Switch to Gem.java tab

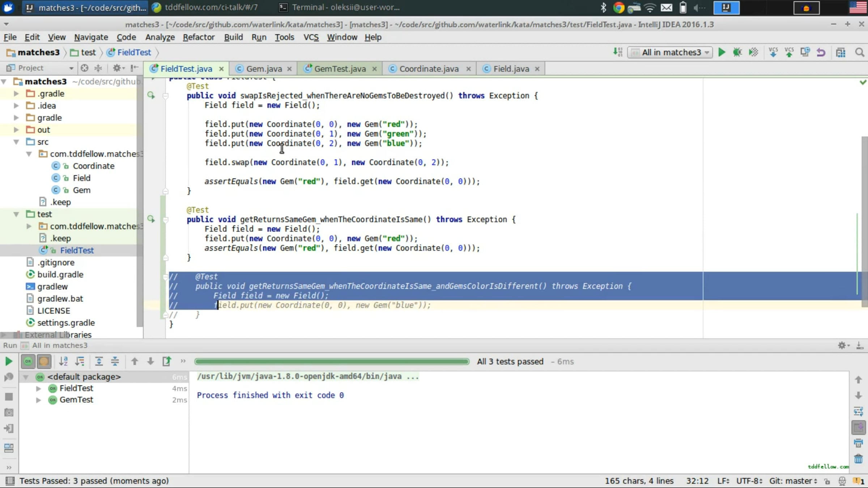click(264, 69)
